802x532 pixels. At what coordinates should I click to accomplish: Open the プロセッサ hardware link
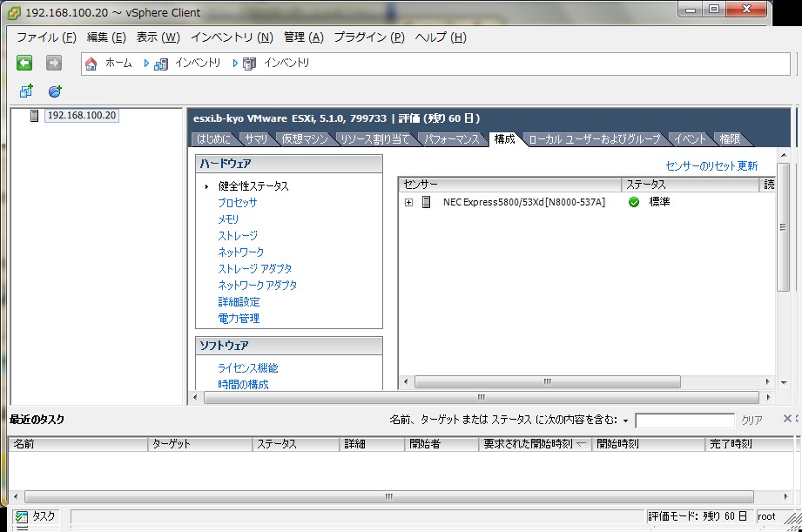click(x=238, y=203)
